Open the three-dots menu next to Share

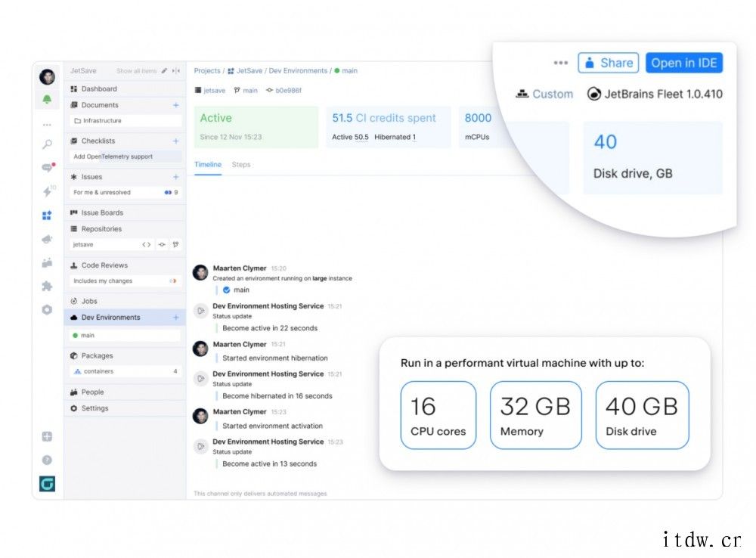[561, 63]
